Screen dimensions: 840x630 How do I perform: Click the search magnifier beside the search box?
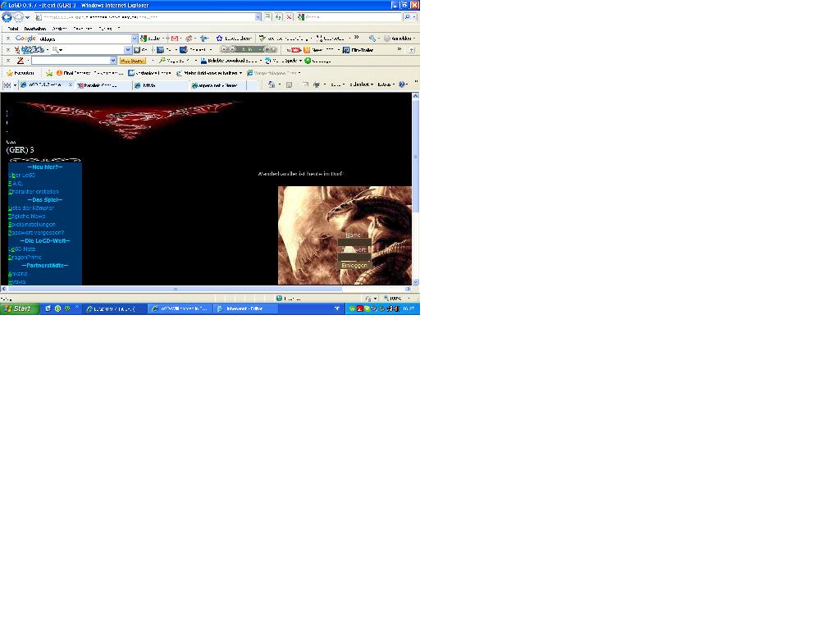click(407, 17)
